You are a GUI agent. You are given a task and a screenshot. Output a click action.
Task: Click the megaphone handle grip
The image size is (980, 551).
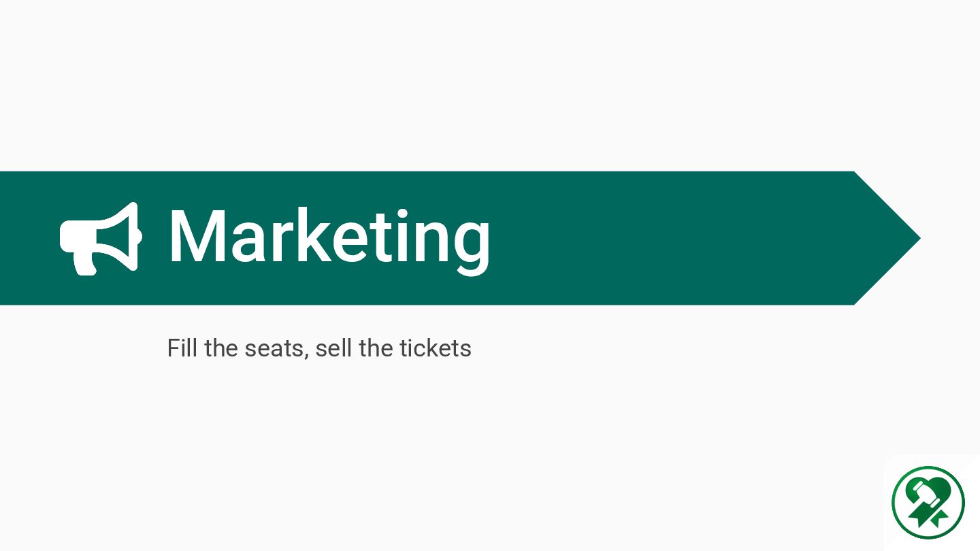85,263
